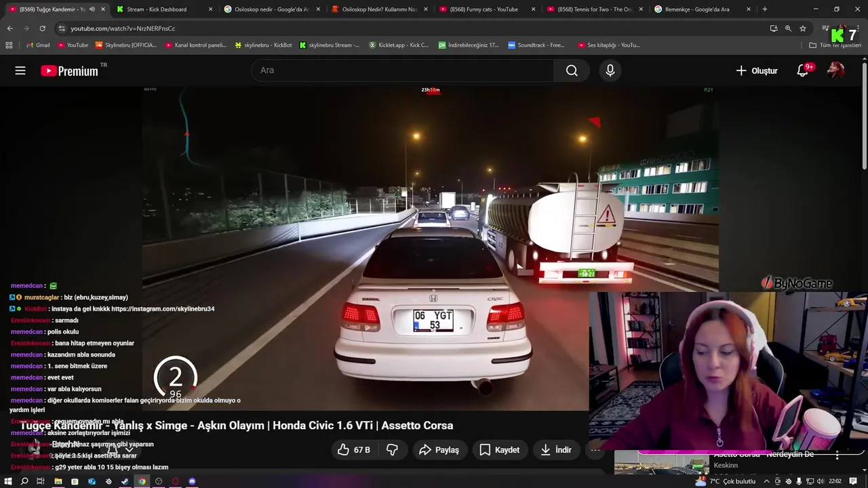View site information icon in address bar
Viewport: 868px width, 488px height.
click(62, 28)
